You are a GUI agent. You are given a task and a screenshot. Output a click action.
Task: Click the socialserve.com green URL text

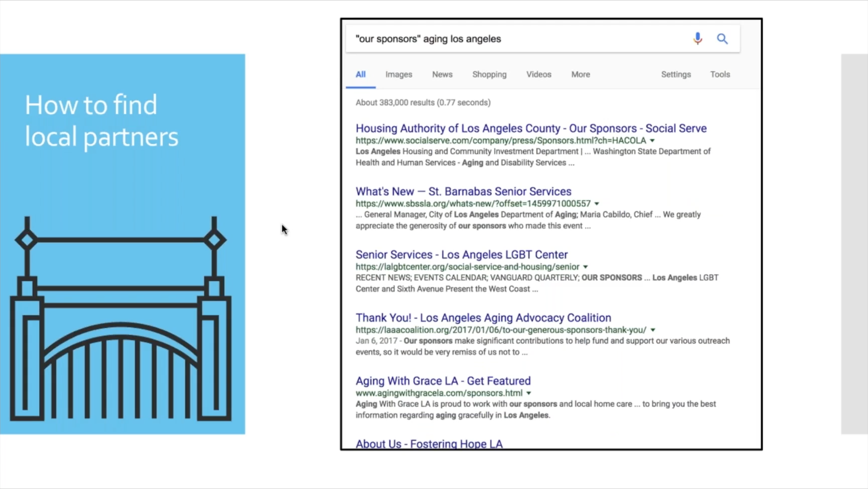point(501,140)
